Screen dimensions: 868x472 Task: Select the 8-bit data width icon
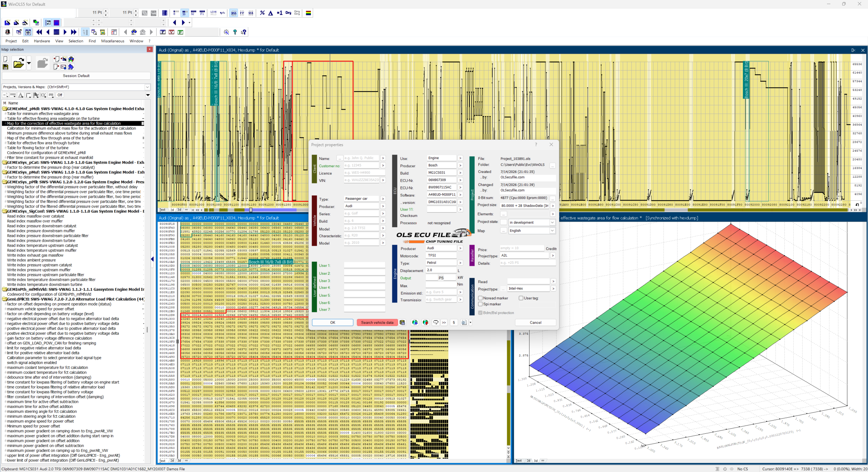(175, 13)
